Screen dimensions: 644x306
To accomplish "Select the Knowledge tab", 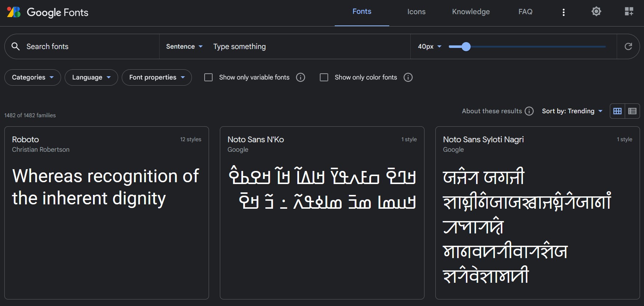I will pyautogui.click(x=471, y=12).
